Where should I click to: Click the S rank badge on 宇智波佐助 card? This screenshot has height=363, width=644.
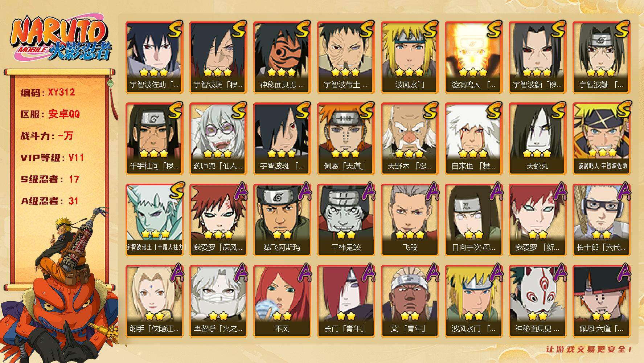(175, 30)
